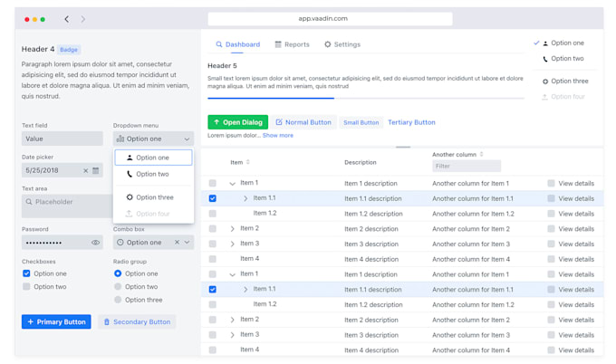
Task: Check the Option two checkbox
Action: (x=26, y=287)
